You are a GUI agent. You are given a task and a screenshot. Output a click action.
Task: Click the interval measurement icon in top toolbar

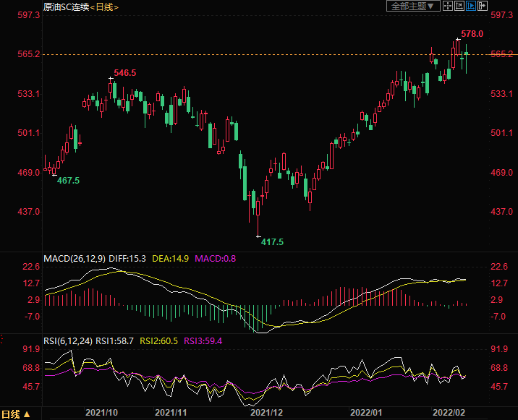(x=460, y=6)
